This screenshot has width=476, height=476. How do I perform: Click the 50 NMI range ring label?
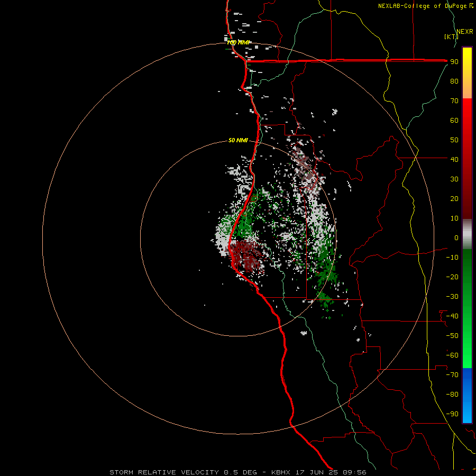pos(238,140)
